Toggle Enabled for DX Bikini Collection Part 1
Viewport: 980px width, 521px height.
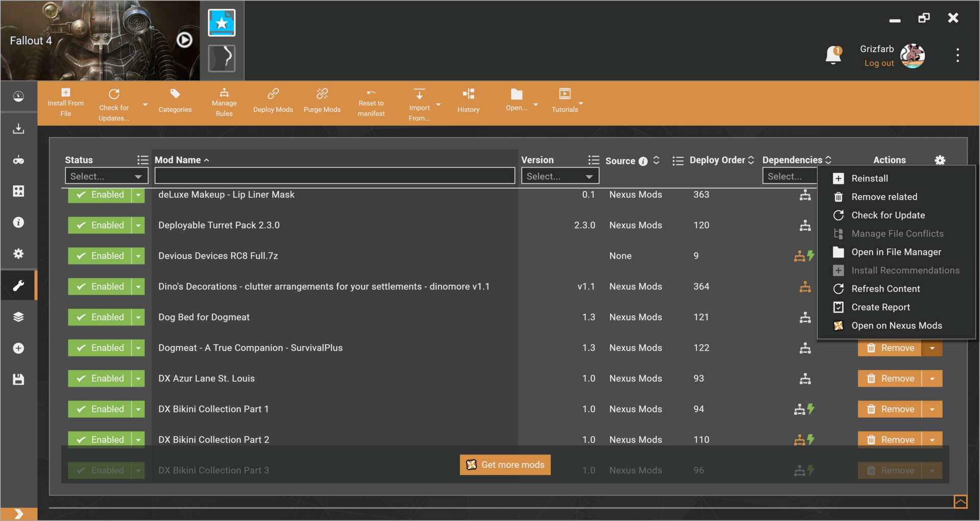[100, 409]
